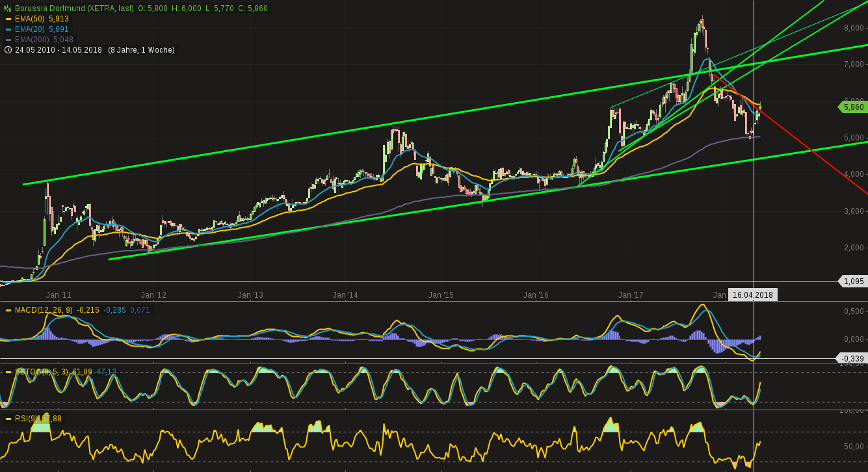
Task: Open the date range 24.05.2010 - 14.05.2018
Action: pyautogui.click(x=59, y=50)
